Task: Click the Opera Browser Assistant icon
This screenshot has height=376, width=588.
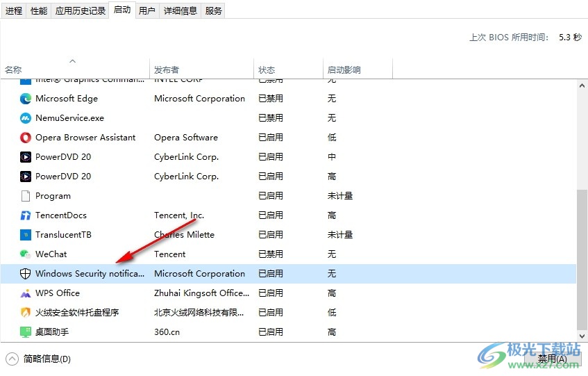Action: click(26, 138)
